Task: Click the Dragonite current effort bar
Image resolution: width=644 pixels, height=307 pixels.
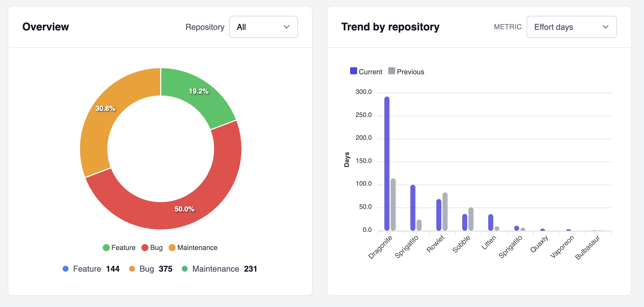Action: coord(387,164)
